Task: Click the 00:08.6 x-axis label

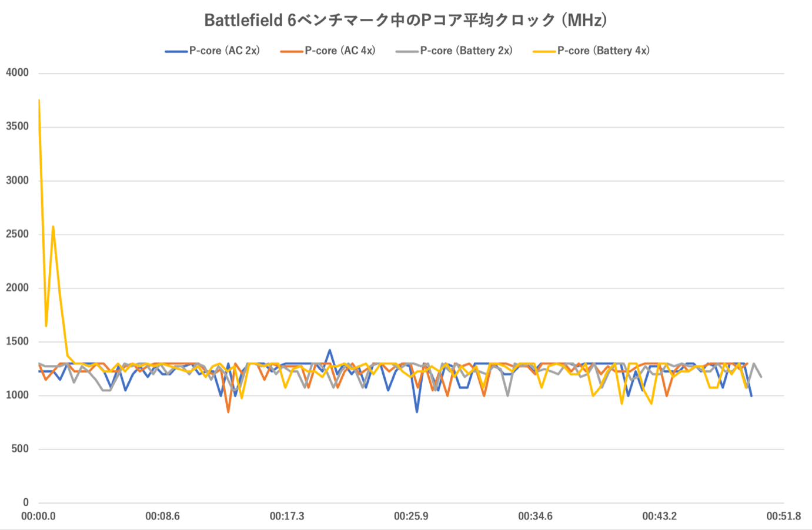Action: pyautogui.click(x=162, y=516)
